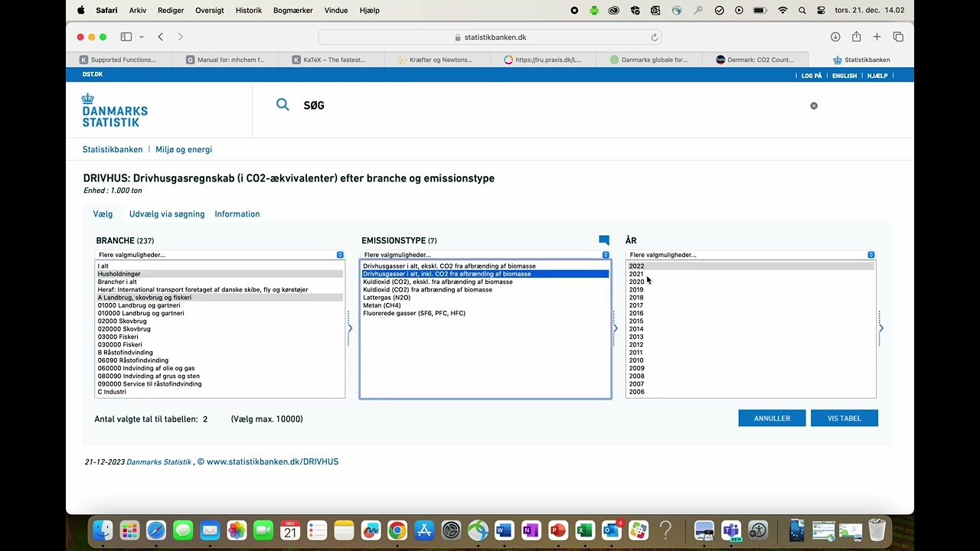This screenshot has height=551, width=980.
Task: Open Microsoft Teams from the Dock
Action: 731,530
